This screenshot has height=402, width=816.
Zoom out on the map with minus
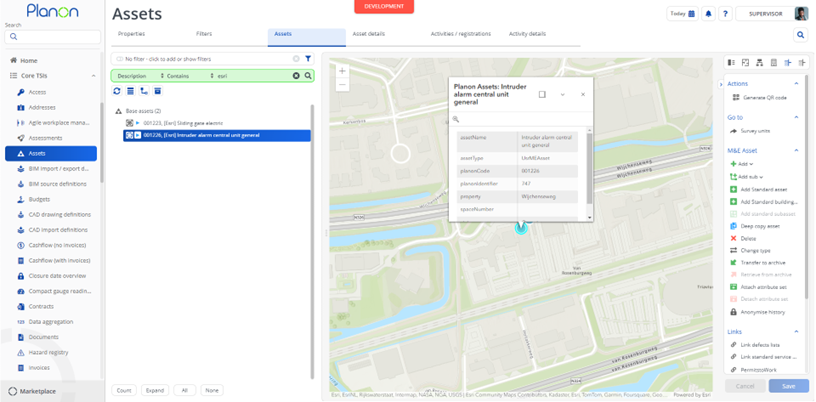[342, 84]
